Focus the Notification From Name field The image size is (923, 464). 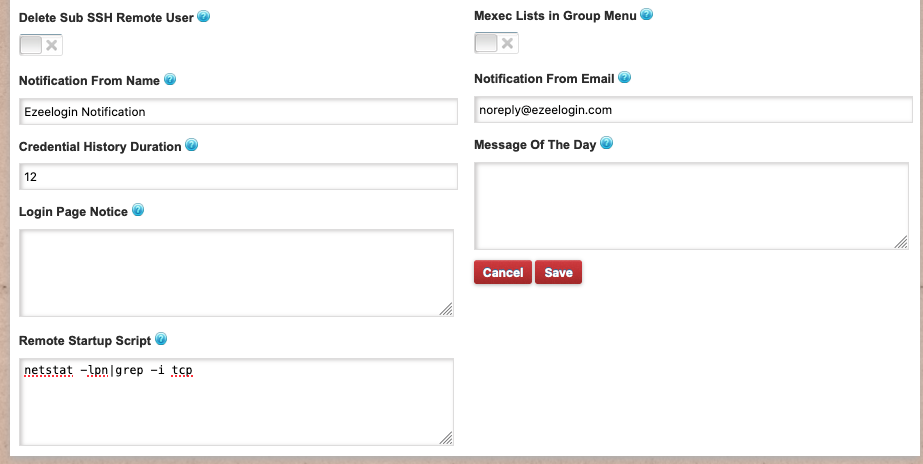coord(238,112)
